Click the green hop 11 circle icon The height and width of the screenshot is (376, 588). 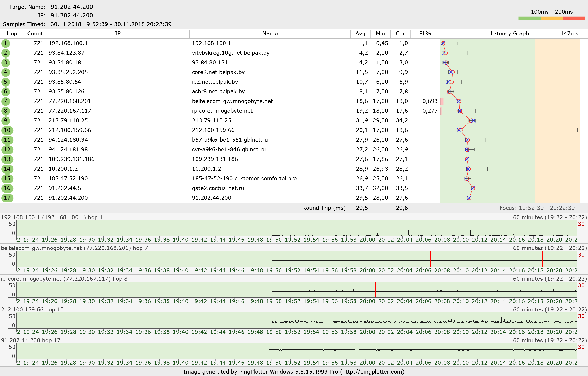[7, 140]
